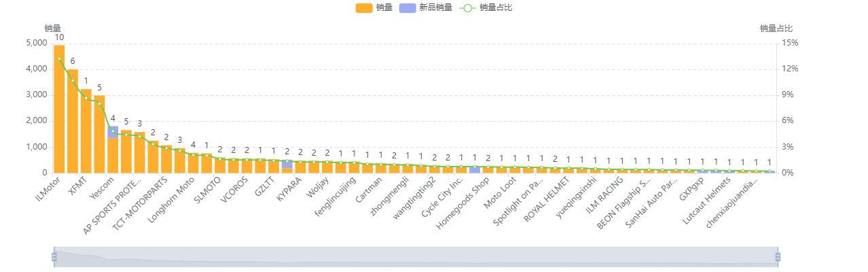Toggle the green 销量占比 line legend
Viewport: 868px width, 272px height.
(x=486, y=7)
